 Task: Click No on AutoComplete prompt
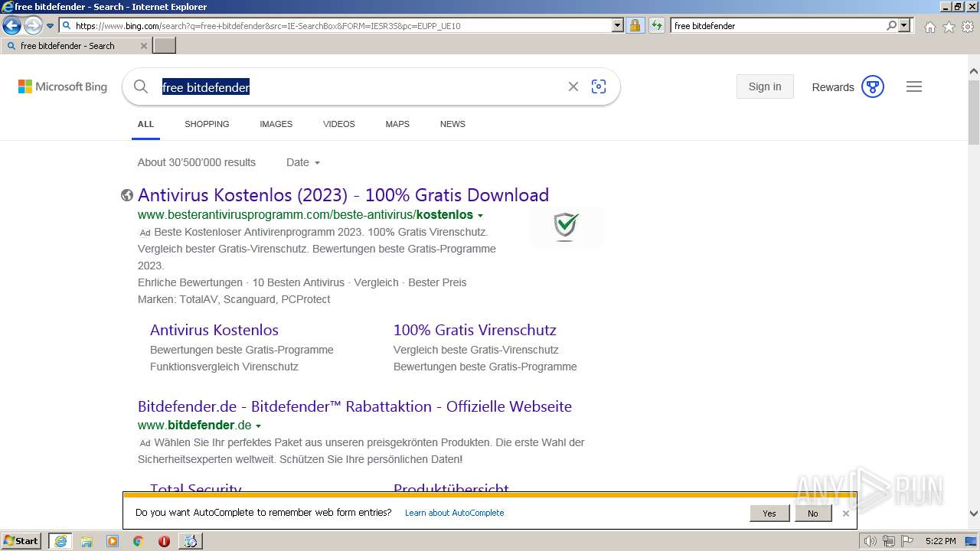(812, 514)
